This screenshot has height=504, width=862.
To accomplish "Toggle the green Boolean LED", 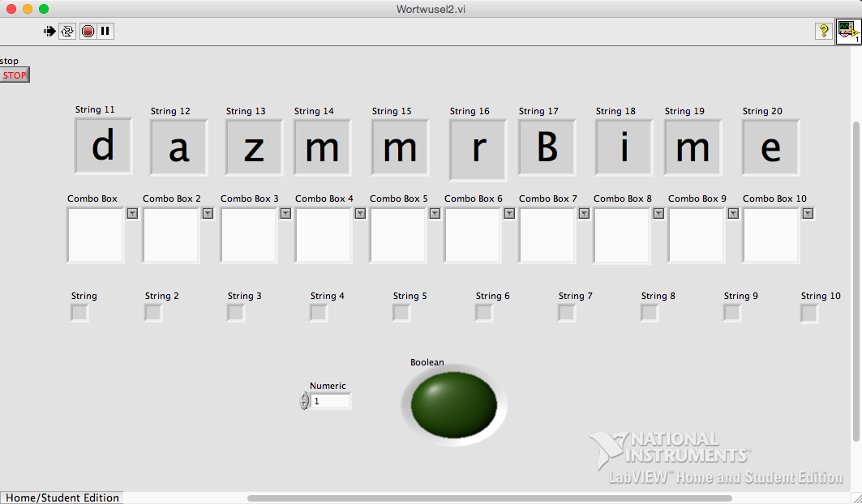I will 454,405.
